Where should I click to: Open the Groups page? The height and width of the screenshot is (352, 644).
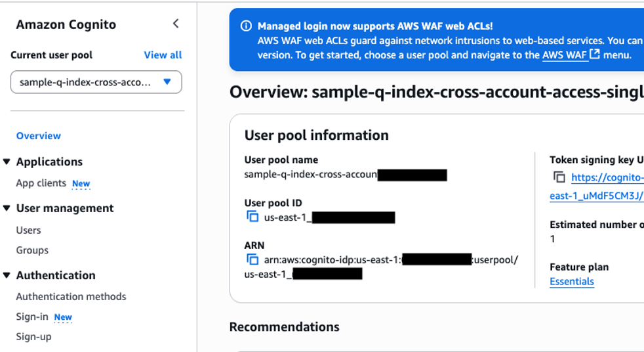(32, 250)
